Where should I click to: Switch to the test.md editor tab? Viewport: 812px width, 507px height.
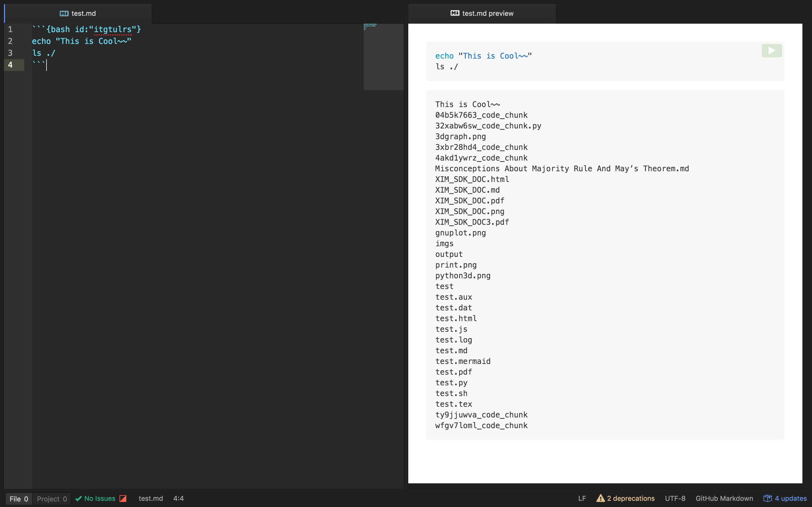83,14
